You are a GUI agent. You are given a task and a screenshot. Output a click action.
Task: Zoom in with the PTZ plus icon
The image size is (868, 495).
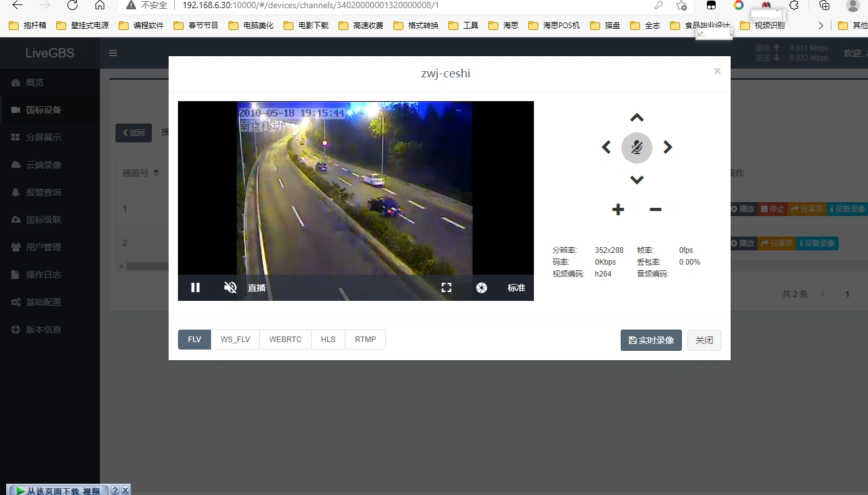pyautogui.click(x=618, y=210)
